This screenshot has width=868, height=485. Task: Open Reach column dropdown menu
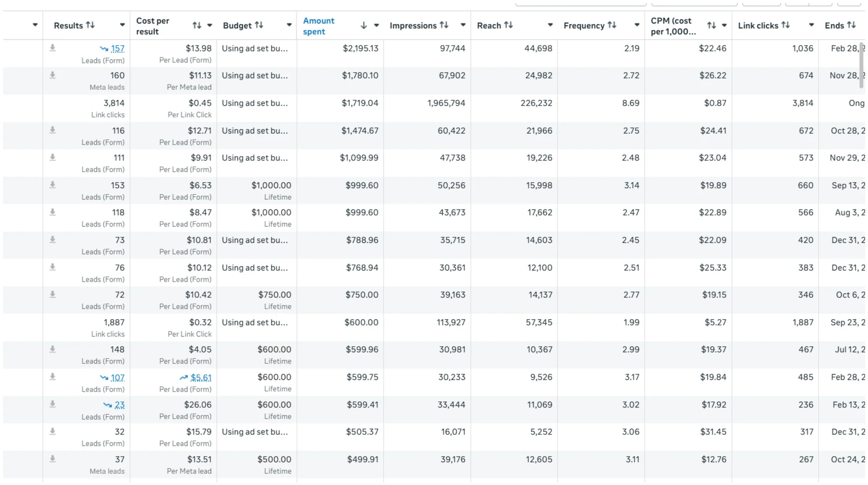(x=550, y=25)
